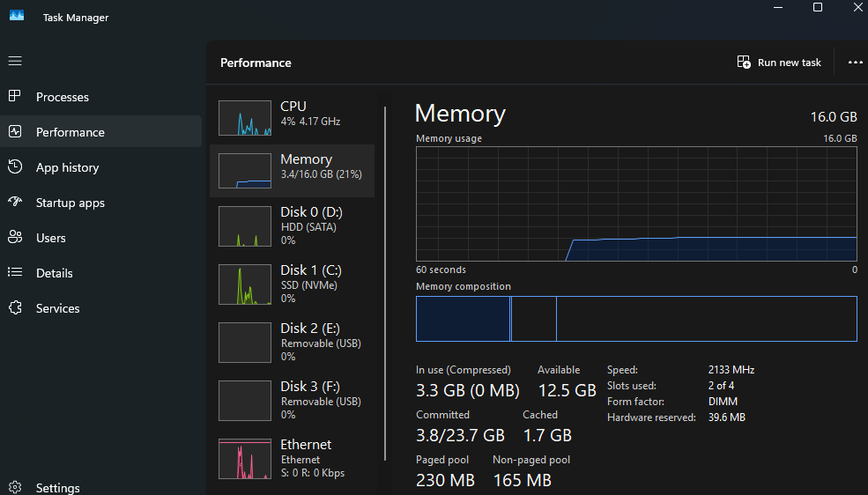Click the Run new task button

[779, 63]
